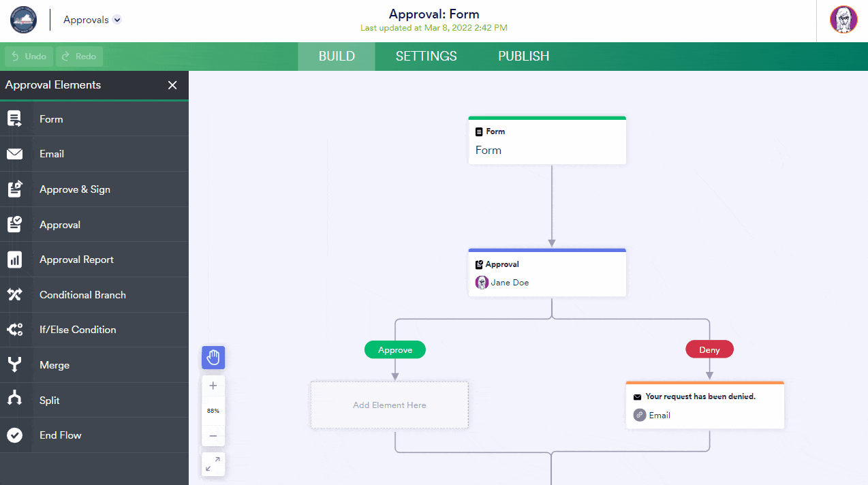Viewport: 868px width, 485px height.
Task: Choose the Approve & Sign element icon
Action: click(14, 189)
